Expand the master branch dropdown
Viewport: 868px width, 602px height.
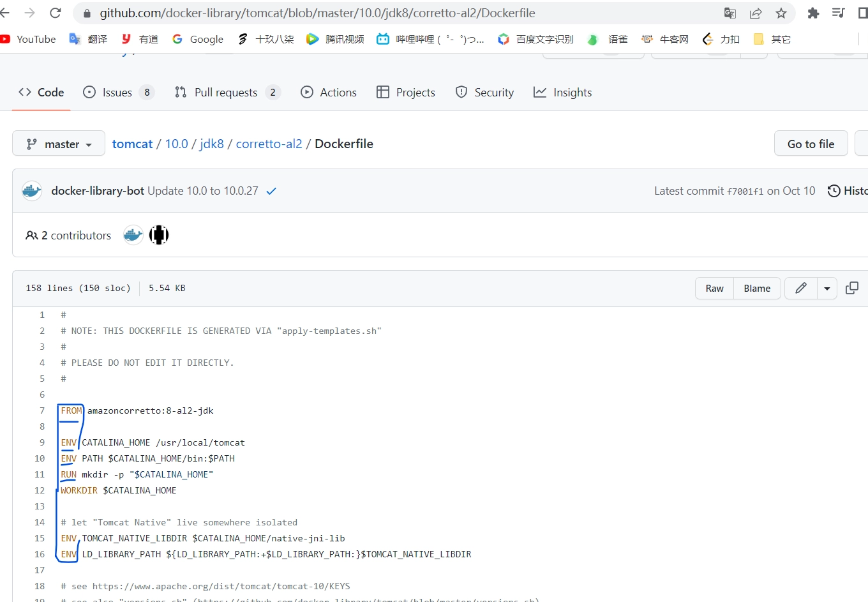pos(59,144)
